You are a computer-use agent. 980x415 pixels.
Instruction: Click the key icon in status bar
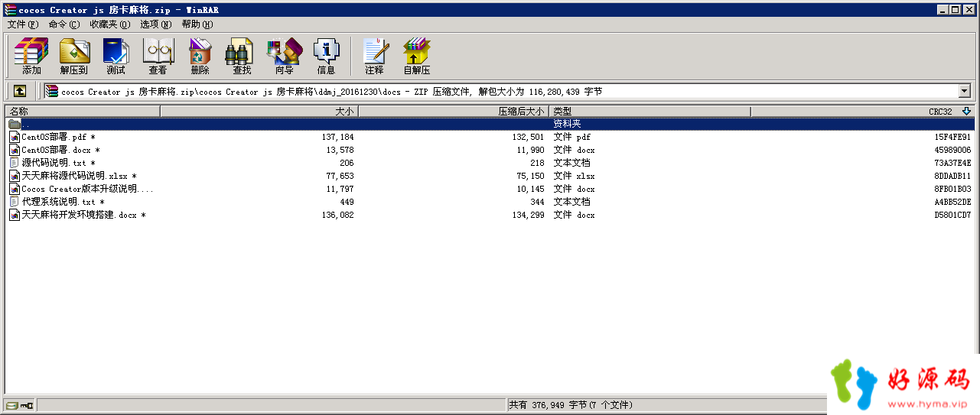27,405
